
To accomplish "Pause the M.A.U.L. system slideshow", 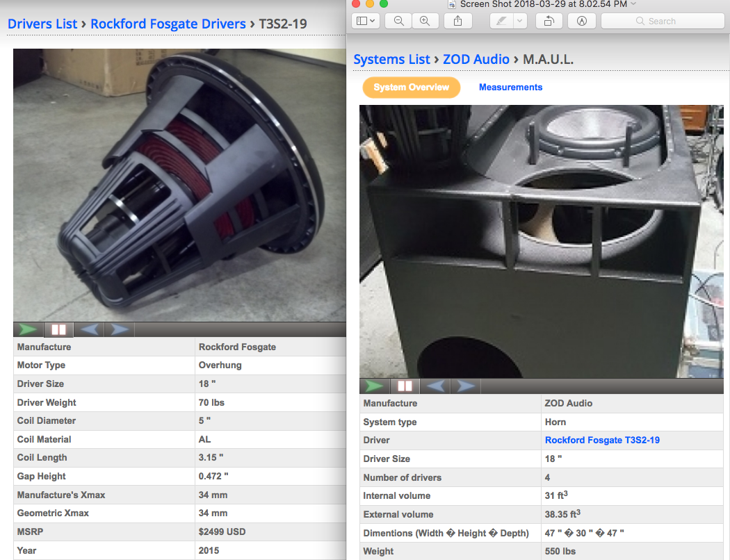I will point(405,386).
